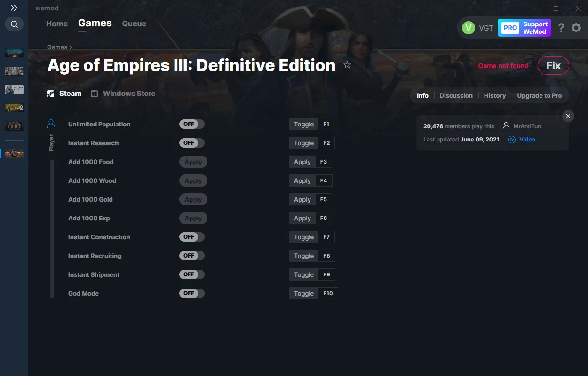Apply Add 1000 Gold cheat
Image resolution: width=588 pixels, height=376 pixels.
point(193,199)
